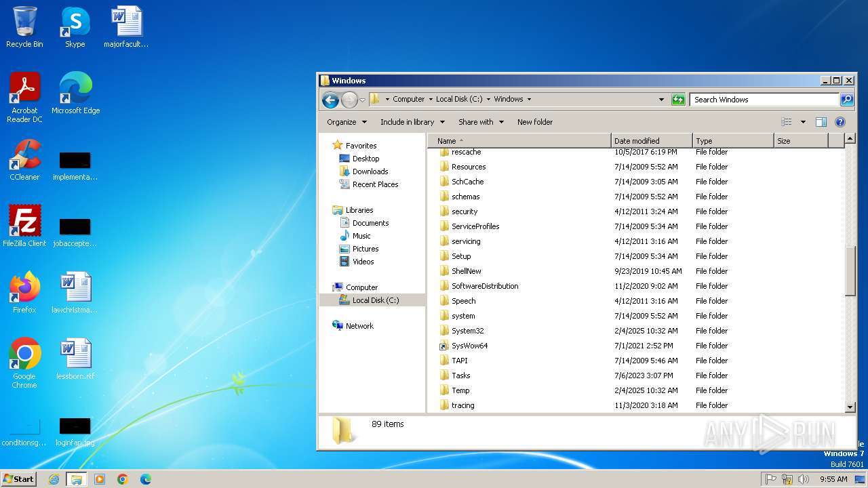This screenshot has width=868, height=488.
Task: Click the Refresh button next to address bar
Action: 678,100
